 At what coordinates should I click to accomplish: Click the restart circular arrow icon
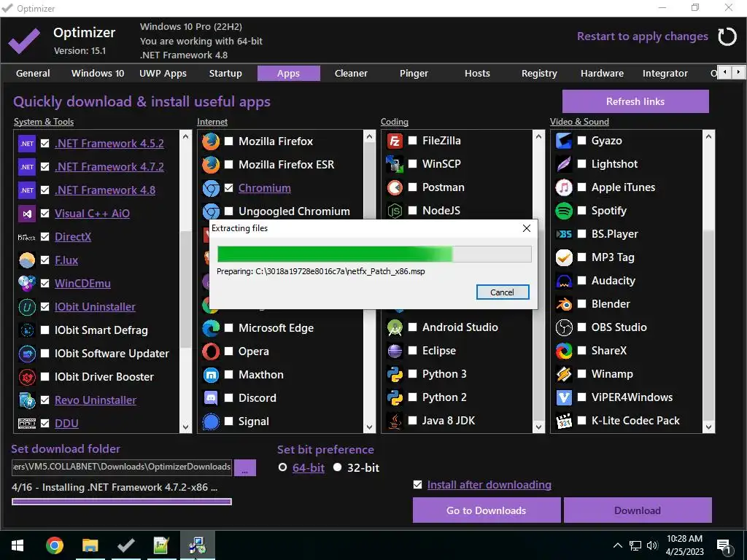[727, 36]
